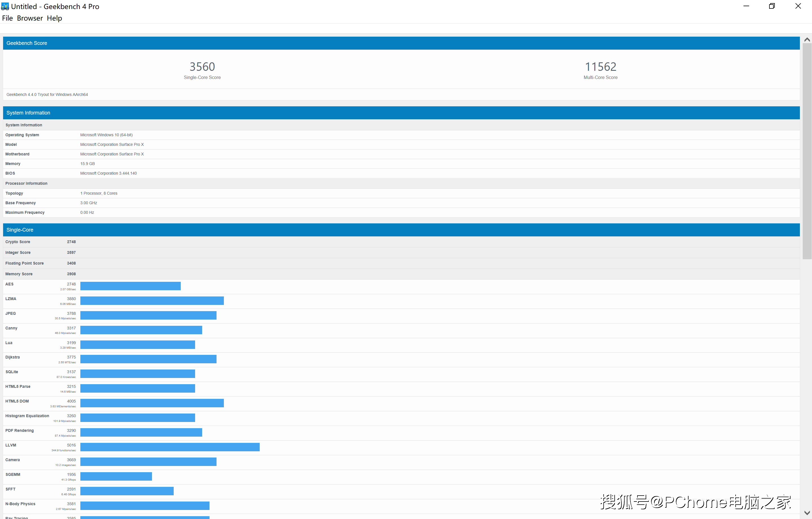Click the single-core score 3560
This screenshot has height=519, width=812.
[202, 67]
